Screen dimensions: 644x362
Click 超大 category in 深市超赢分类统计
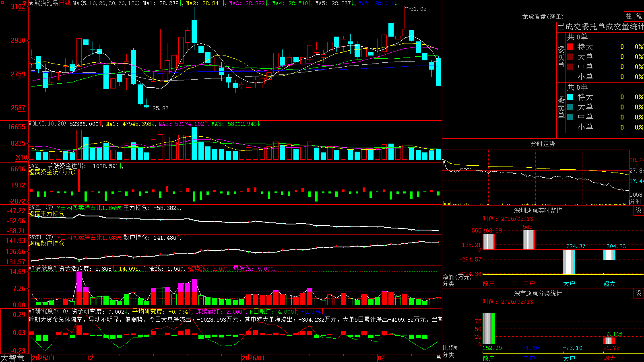pos(609,358)
